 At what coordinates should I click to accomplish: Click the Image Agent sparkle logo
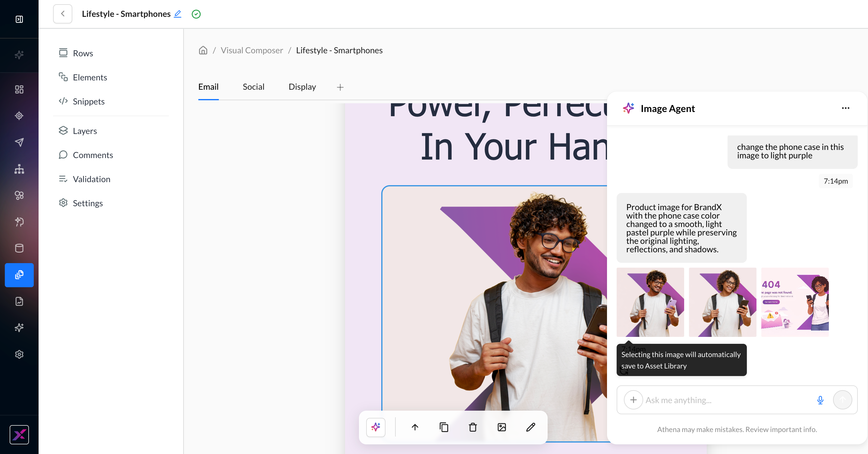click(x=628, y=108)
